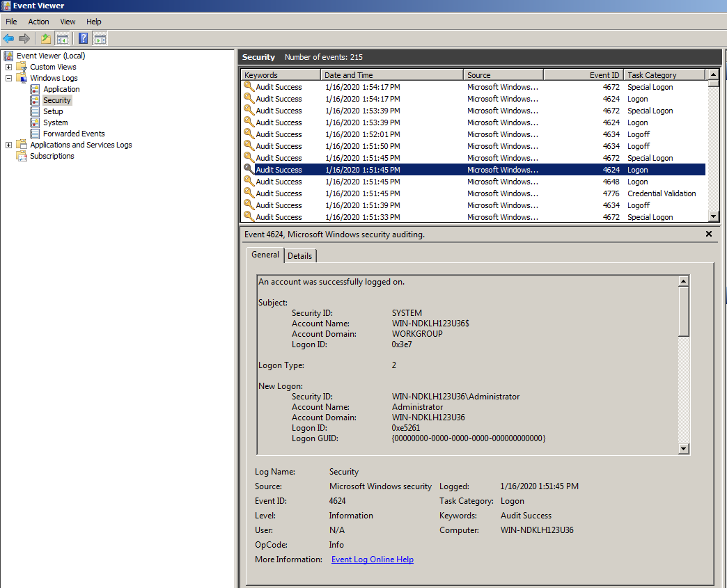
Task: Switch to the Details tab
Action: (300, 255)
